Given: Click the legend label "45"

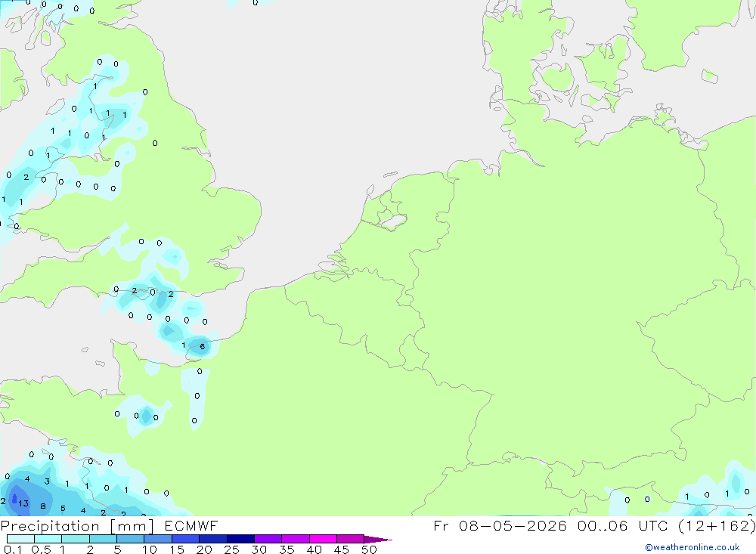Looking at the screenshot, I should pyautogui.click(x=342, y=549).
